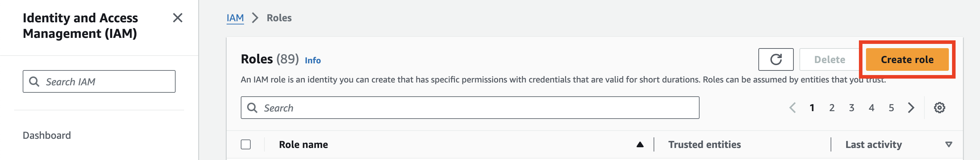Click the Create role button
Image resolution: width=980 pixels, height=160 pixels.
[x=907, y=60]
